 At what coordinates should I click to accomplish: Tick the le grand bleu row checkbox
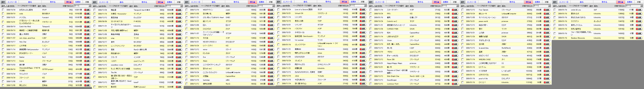tap(462, 48)
